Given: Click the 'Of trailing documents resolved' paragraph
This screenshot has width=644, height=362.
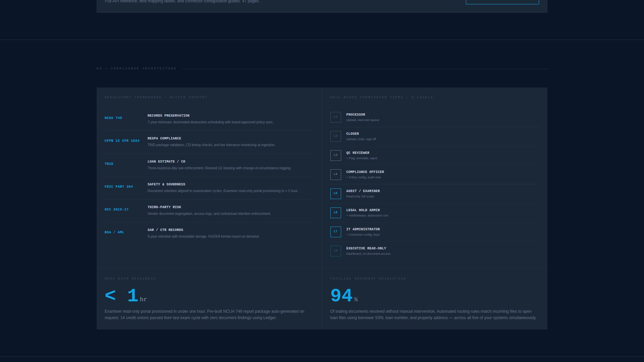Looking at the screenshot, I should point(433,314).
